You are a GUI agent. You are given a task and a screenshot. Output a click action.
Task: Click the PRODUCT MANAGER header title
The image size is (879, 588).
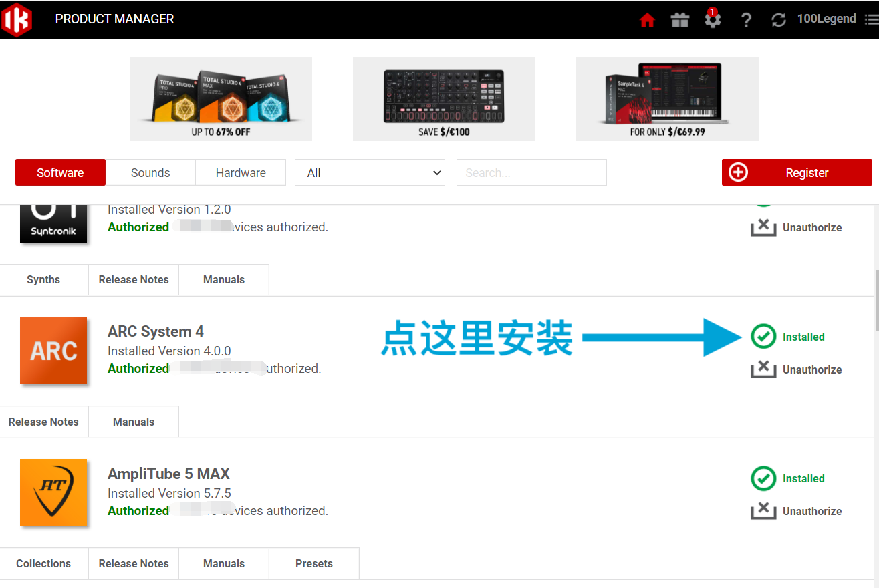[x=114, y=19]
